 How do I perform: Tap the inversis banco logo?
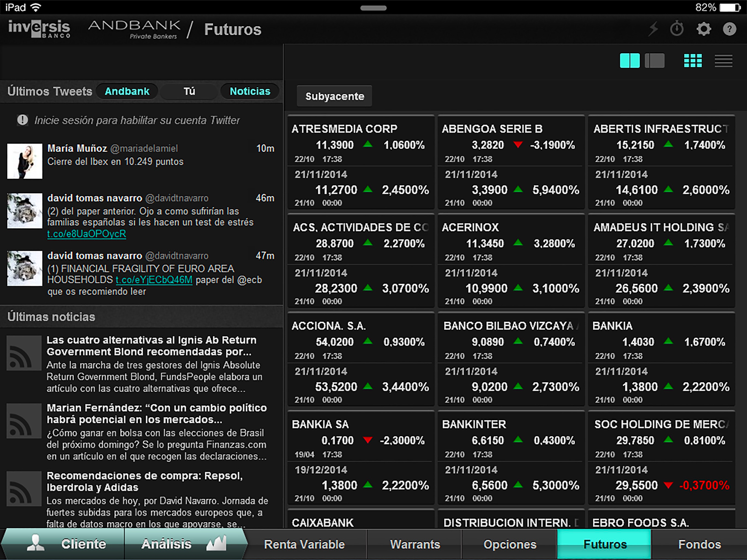pos(39,29)
